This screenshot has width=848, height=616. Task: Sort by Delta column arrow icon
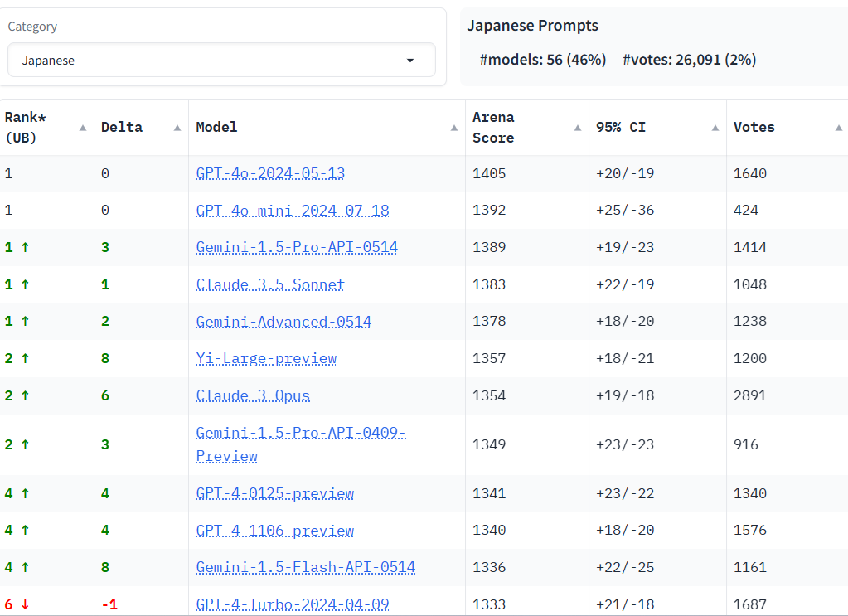tap(177, 128)
